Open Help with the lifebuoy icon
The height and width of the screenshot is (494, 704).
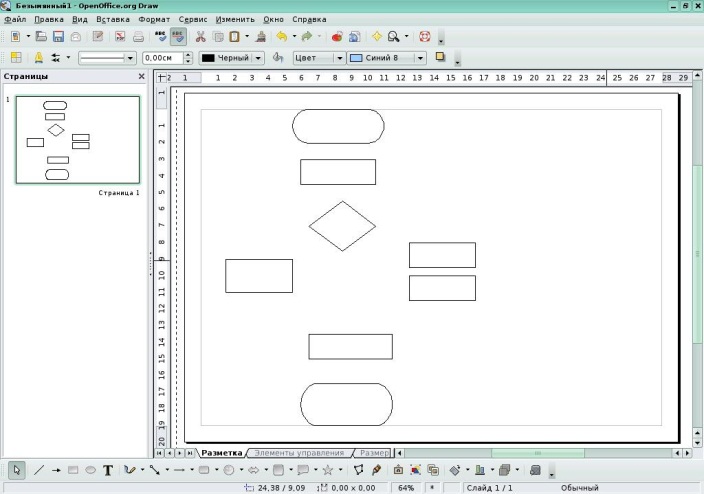pyautogui.click(x=425, y=37)
